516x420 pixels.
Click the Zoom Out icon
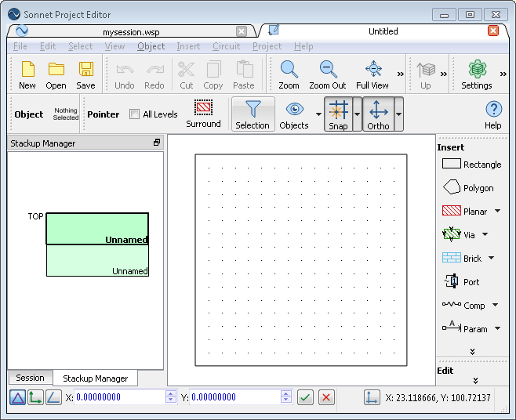(328, 75)
